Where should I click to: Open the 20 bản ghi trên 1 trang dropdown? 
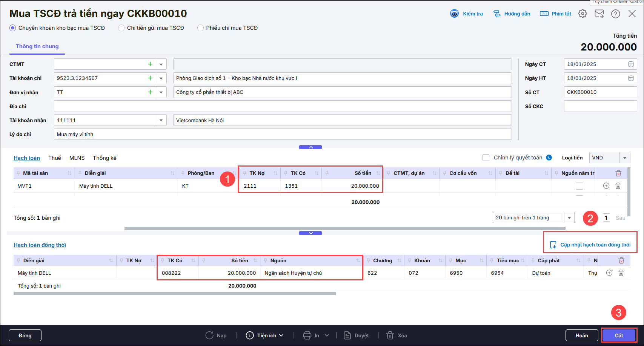tap(569, 218)
